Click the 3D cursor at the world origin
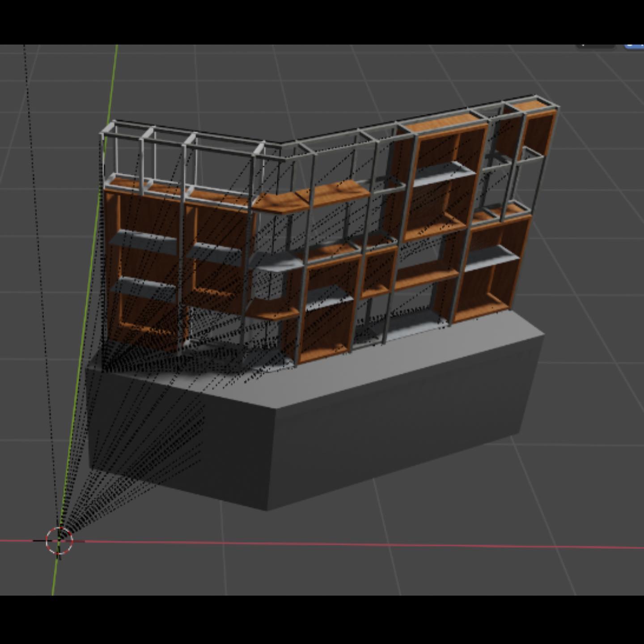Viewport: 644px width, 644px height. tap(59, 541)
